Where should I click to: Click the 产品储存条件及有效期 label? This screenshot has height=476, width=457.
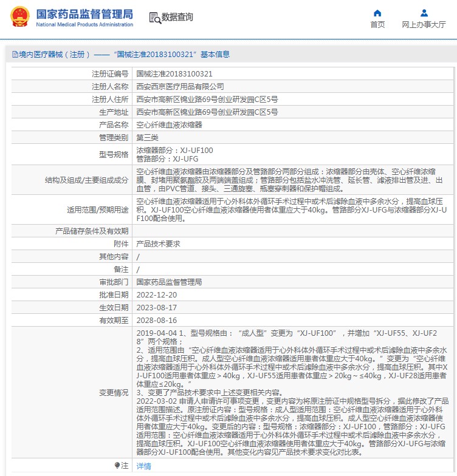click(x=92, y=231)
